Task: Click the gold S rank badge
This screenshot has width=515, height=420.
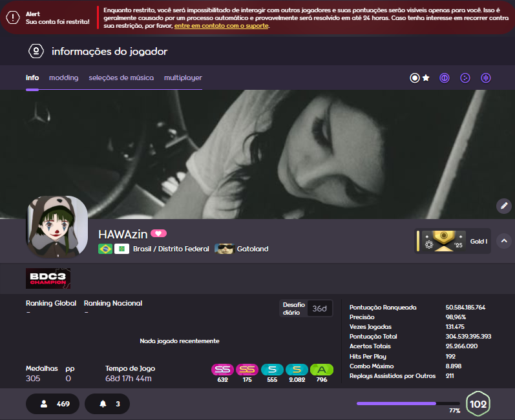Action: coord(297,370)
